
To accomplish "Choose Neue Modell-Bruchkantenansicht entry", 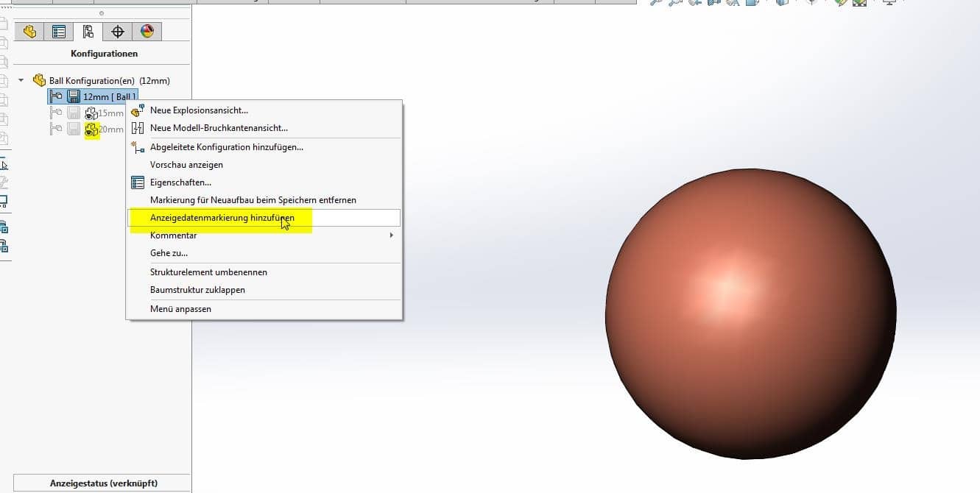I will (x=219, y=128).
